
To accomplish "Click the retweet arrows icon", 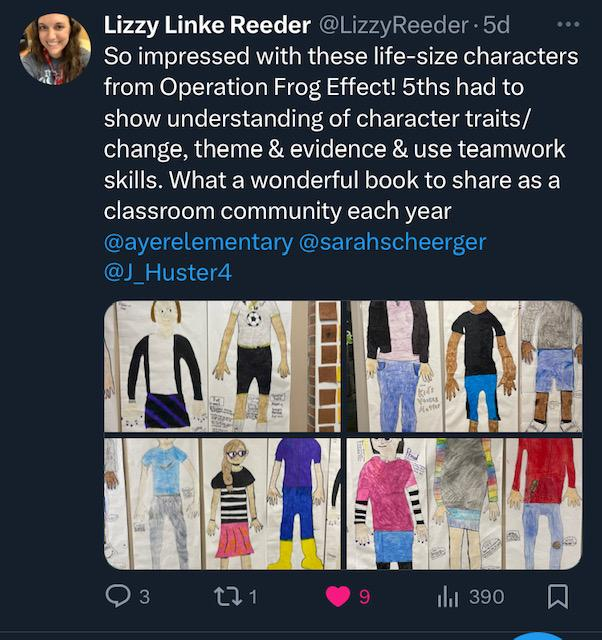I will tap(227, 596).
